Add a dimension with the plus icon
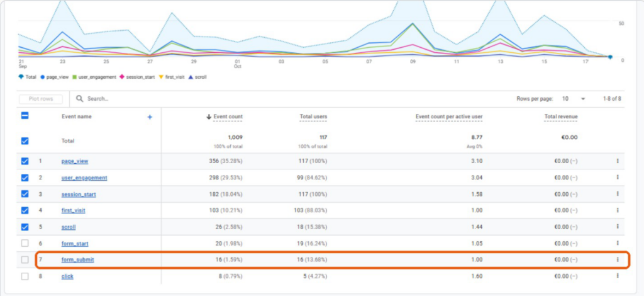Image resolution: width=644 pixels, height=296 pixels. point(150,117)
